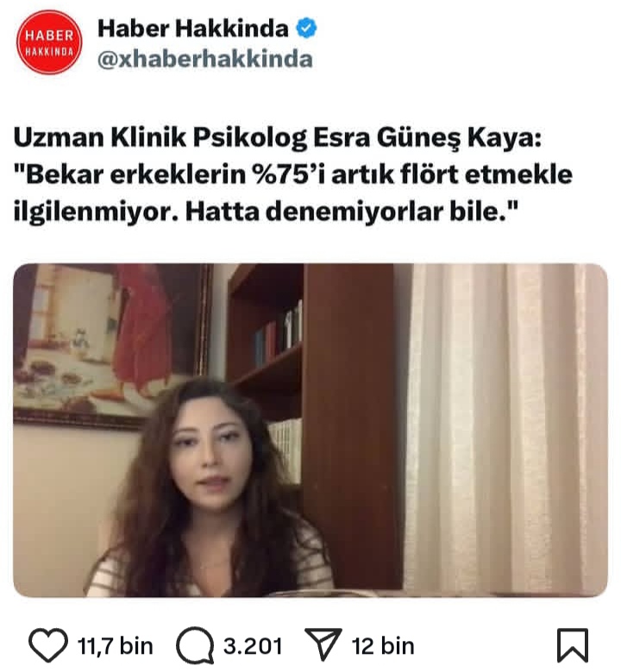The height and width of the screenshot is (672, 621).
Task: Share the post via paper plane icon
Action: click(x=323, y=644)
